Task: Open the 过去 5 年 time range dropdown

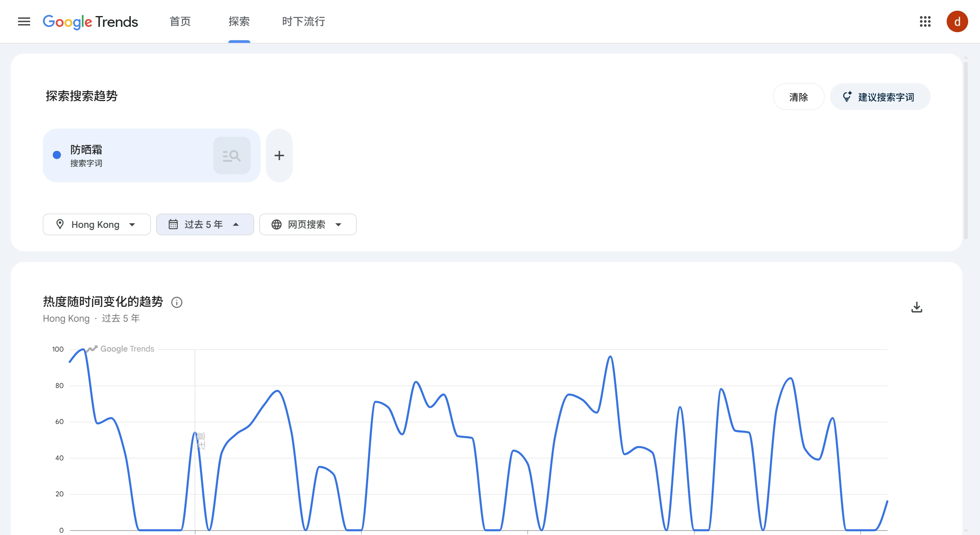Action: pos(205,224)
